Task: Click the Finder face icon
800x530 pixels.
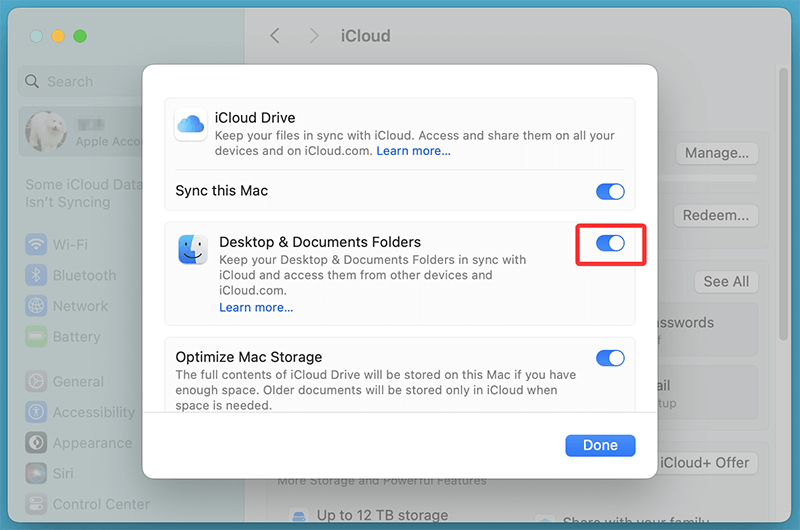Action: [193, 249]
